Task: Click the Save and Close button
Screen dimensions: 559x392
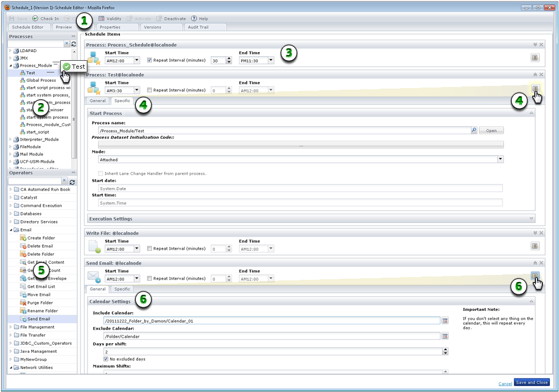Action: tap(531, 382)
